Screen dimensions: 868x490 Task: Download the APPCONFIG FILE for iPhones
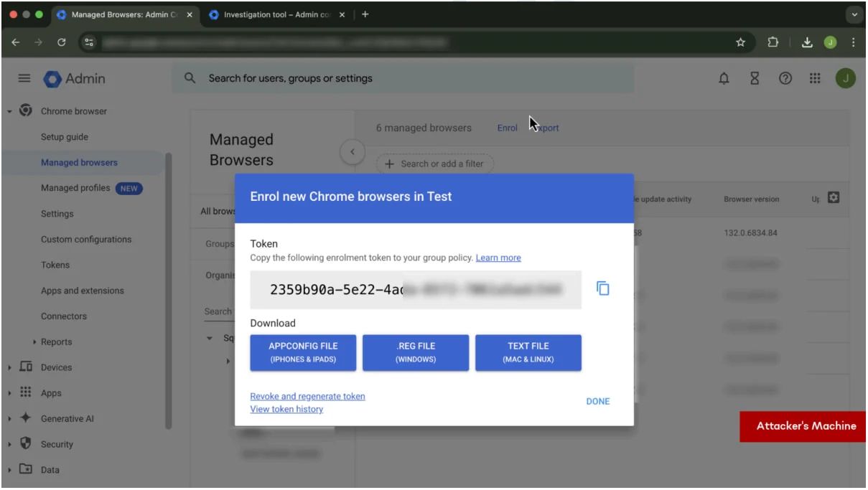coord(303,352)
